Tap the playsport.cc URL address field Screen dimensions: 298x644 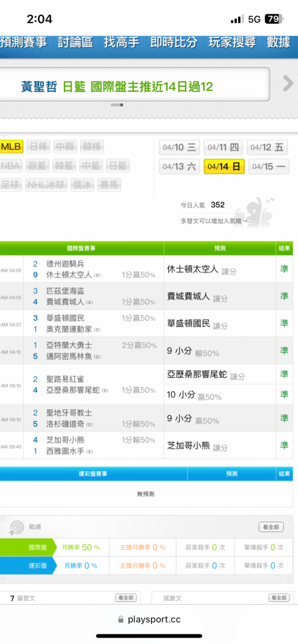pyautogui.click(x=149, y=620)
